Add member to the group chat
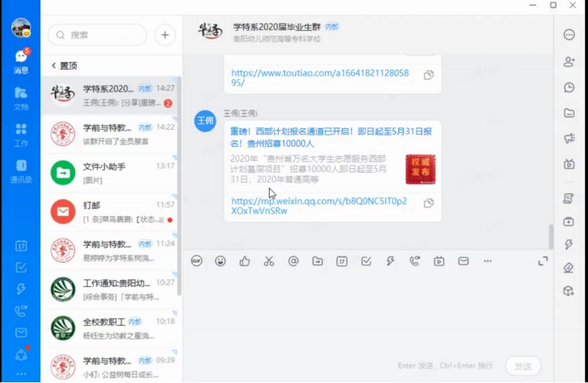588x383 pixels. coord(569,62)
